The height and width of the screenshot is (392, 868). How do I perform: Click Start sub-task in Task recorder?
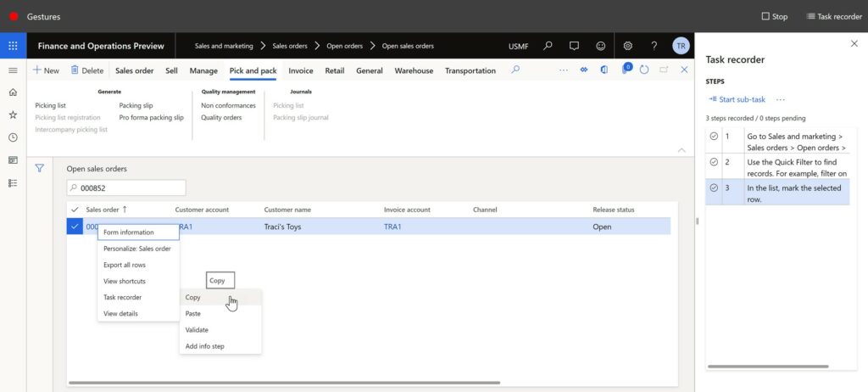737,100
